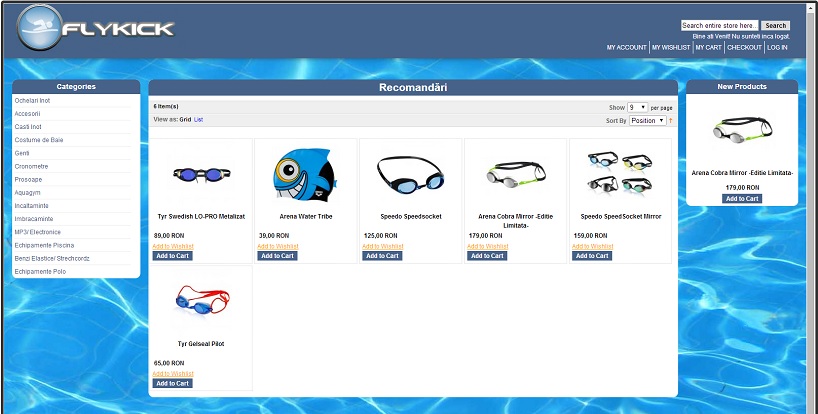Focus the Search entire store field
This screenshot has width=818, height=414.
tap(719, 26)
